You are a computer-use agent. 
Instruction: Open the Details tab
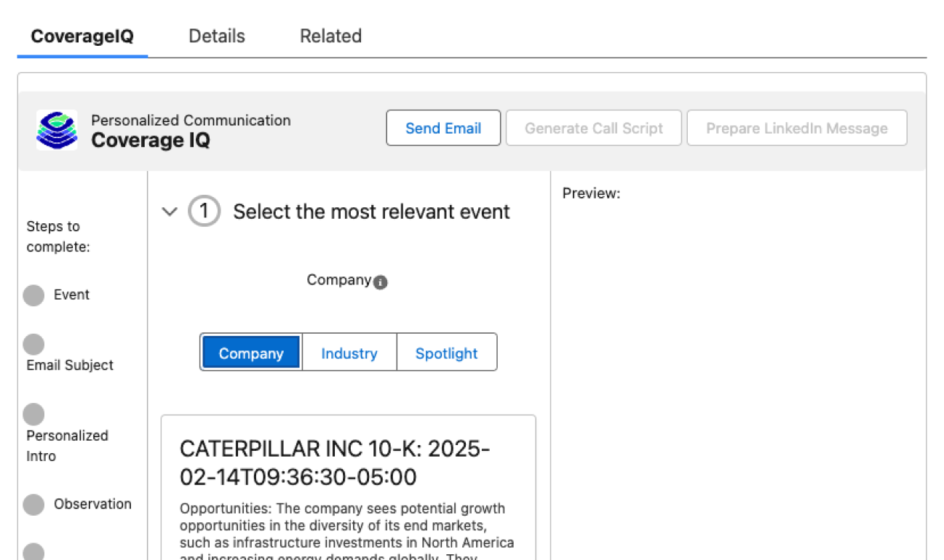(x=217, y=36)
